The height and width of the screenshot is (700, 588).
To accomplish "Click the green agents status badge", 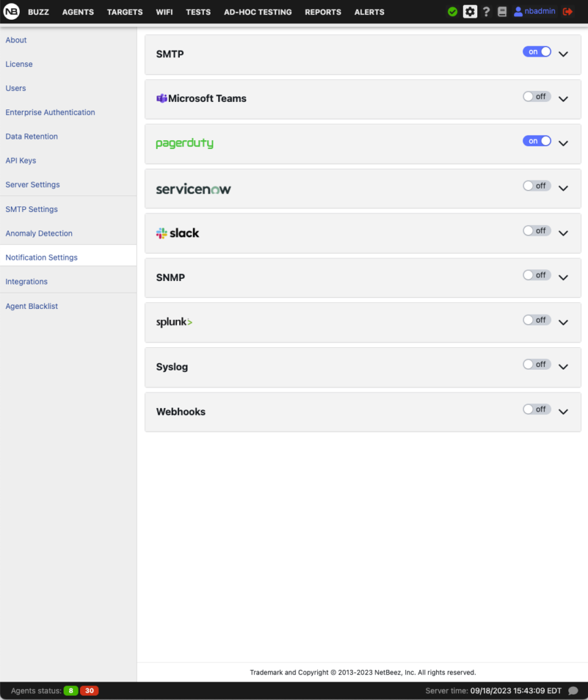I will pyautogui.click(x=71, y=691).
